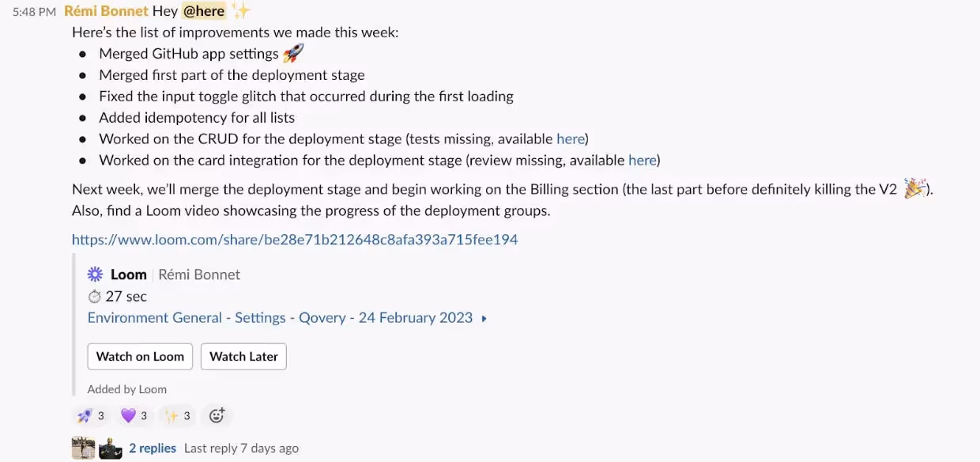980x462 pixels.
Task: Open the loom.com share URL
Action: click(x=294, y=239)
